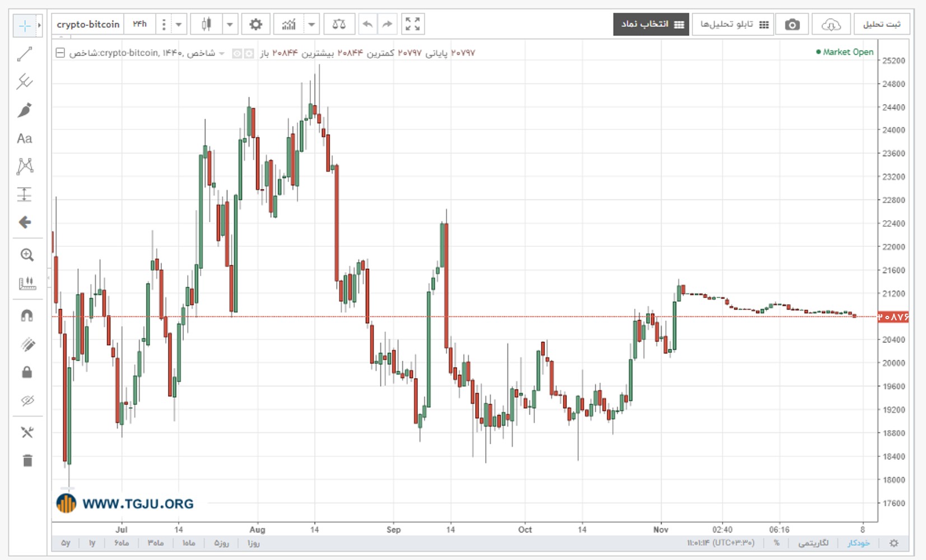Click the analysis board button
Image resolution: width=926 pixels, height=560 pixels.
pos(733,24)
